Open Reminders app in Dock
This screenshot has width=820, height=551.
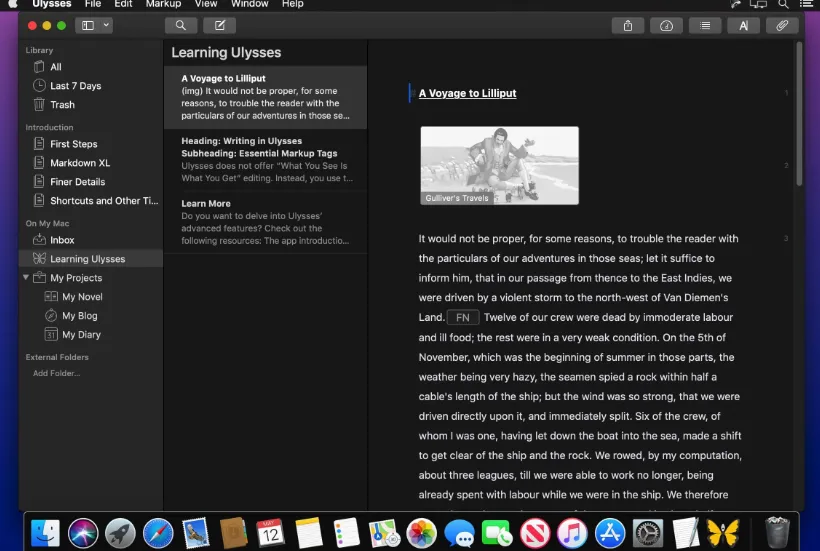point(346,533)
